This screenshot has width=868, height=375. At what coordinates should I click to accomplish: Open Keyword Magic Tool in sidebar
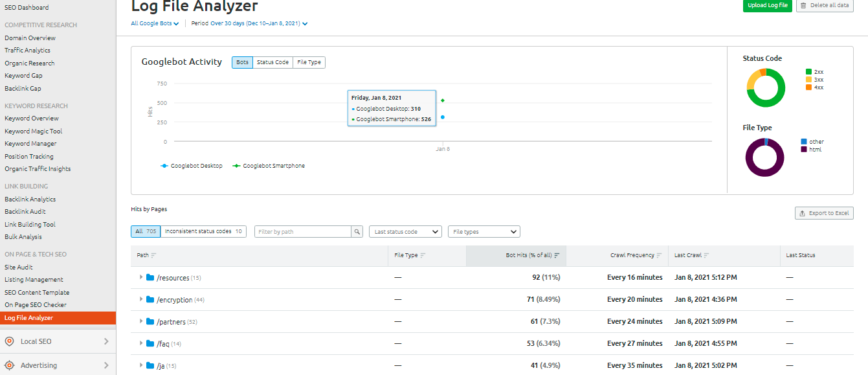pos(34,131)
